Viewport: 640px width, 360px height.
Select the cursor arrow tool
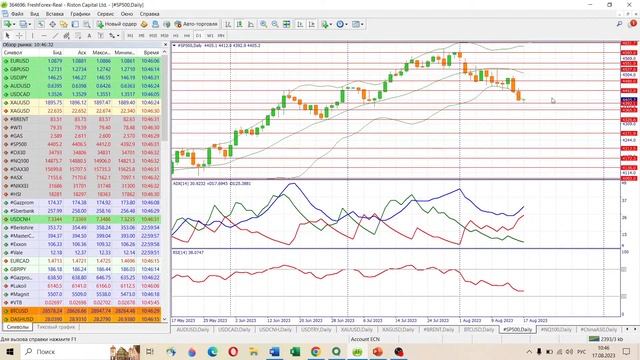pyautogui.click(x=7, y=36)
